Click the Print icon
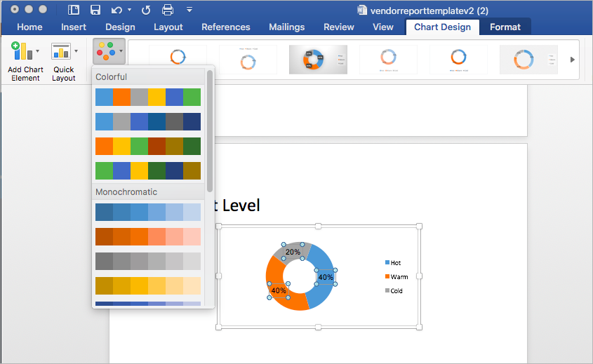The image size is (593, 364). tap(168, 10)
